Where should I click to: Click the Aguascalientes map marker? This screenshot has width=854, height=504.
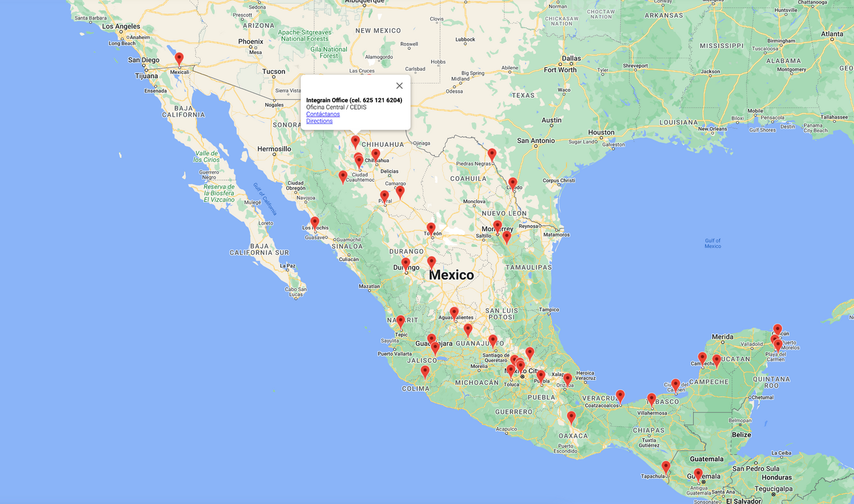click(454, 313)
